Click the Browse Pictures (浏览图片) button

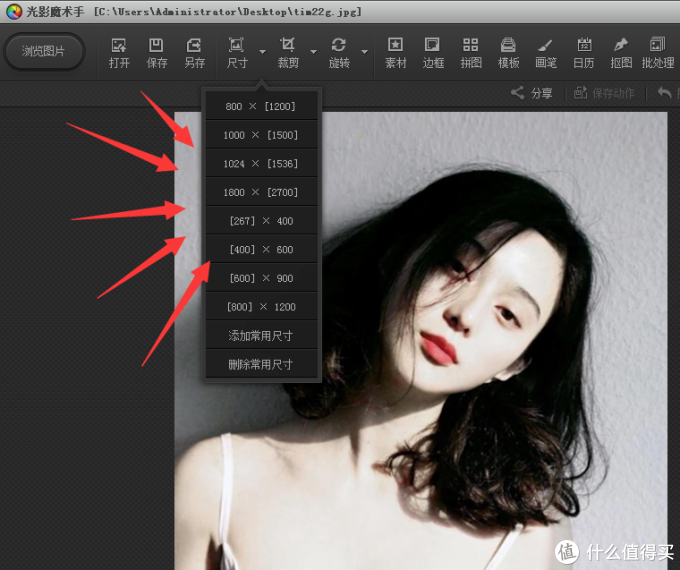pos(43,51)
